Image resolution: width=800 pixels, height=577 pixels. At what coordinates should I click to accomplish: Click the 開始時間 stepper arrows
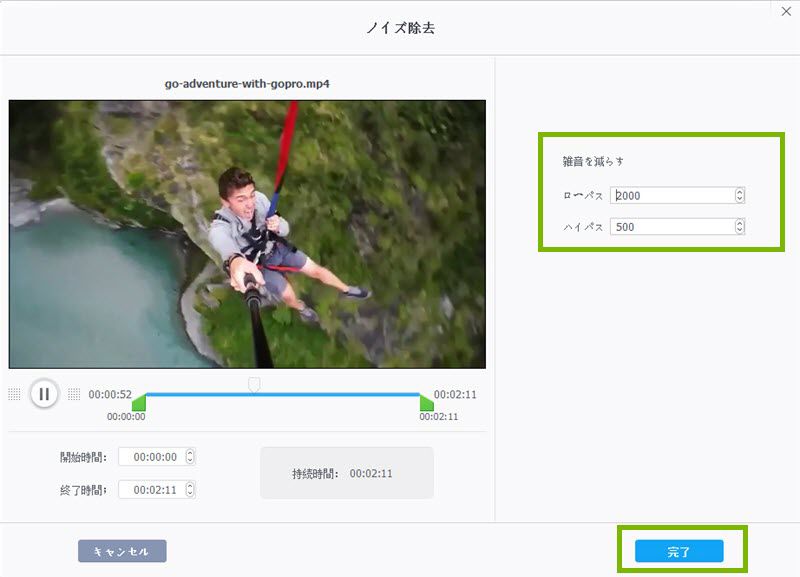[x=190, y=457]
